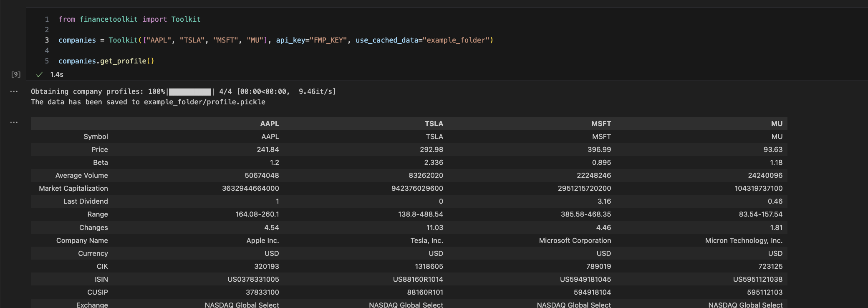Click the 1.4s execution time label

[x=57, y=74]
